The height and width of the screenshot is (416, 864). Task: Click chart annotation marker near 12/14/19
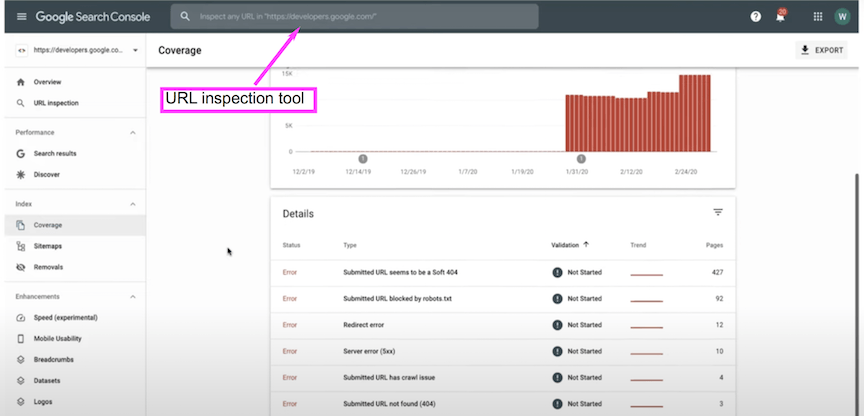click(x=363, y=159)
